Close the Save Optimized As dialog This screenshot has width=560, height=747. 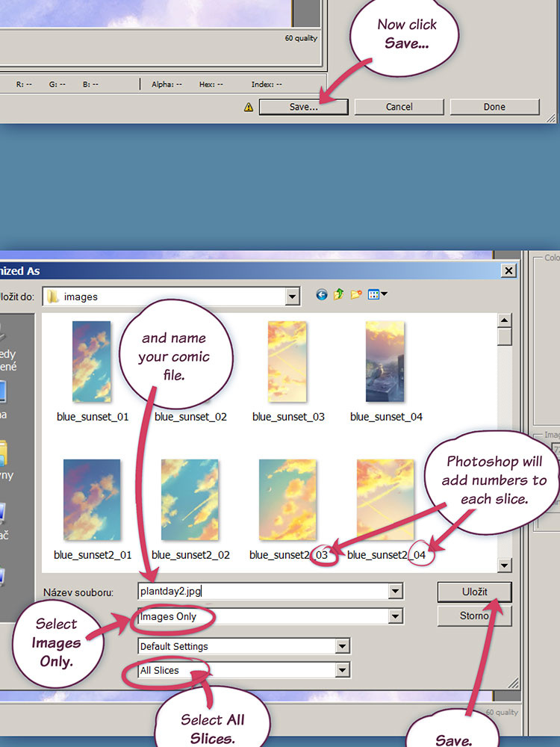(x=508, y=270)
